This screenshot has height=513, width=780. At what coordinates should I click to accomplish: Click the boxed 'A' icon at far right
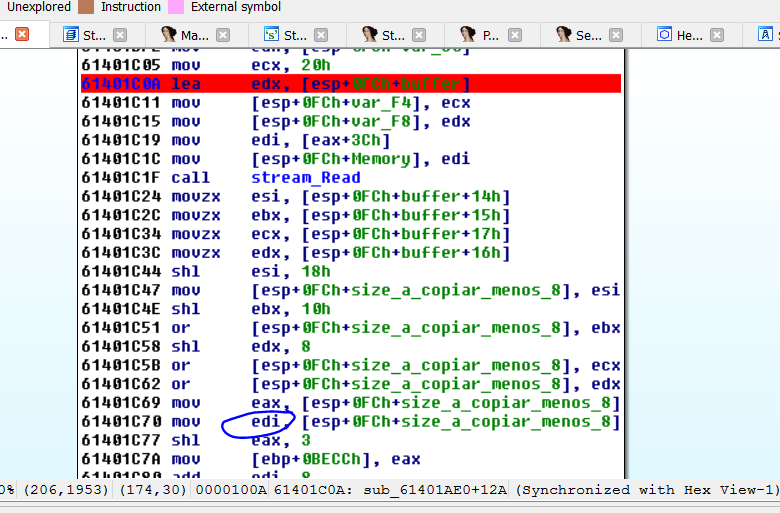point(764,35)
